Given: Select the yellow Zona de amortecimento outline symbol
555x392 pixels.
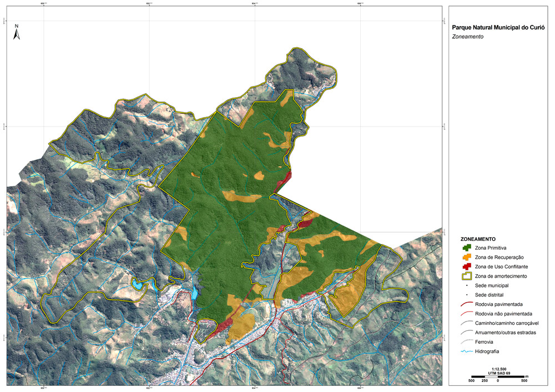Looking at the screenshot, I should 467,276.
